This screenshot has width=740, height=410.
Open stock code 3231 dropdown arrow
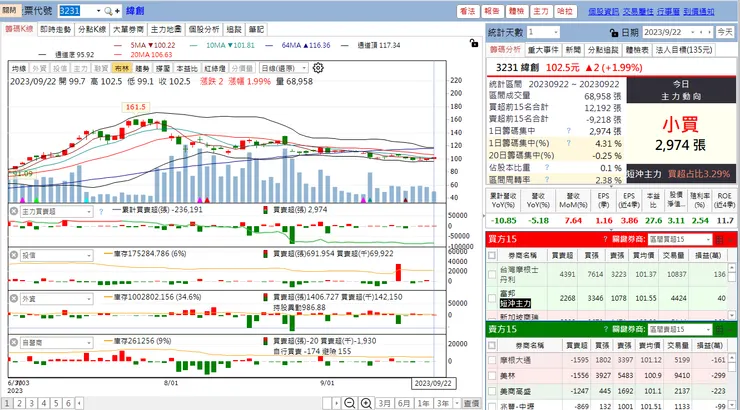(98, 11)
